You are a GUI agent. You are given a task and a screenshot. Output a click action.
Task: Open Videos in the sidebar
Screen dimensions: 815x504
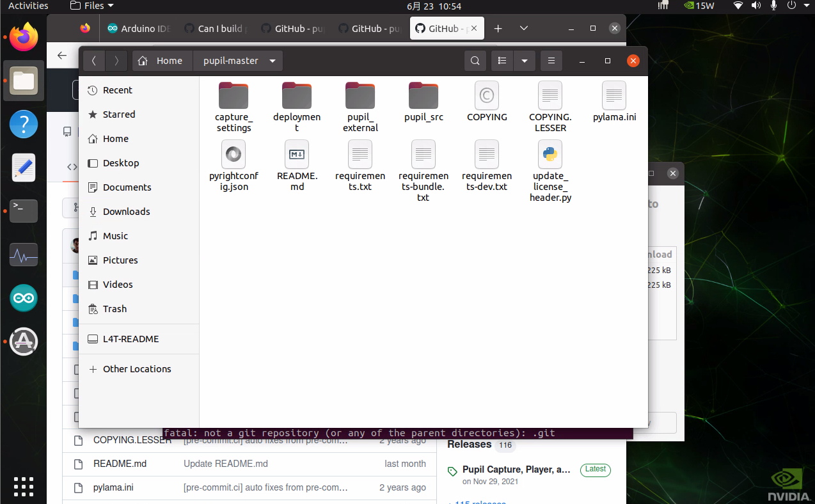[139, 285]
